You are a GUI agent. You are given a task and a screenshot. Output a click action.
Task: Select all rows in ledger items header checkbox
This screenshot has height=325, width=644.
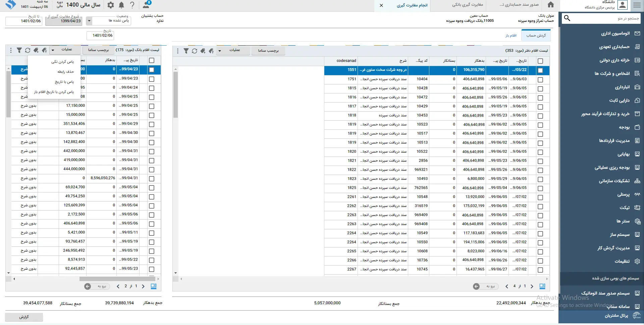540,61
